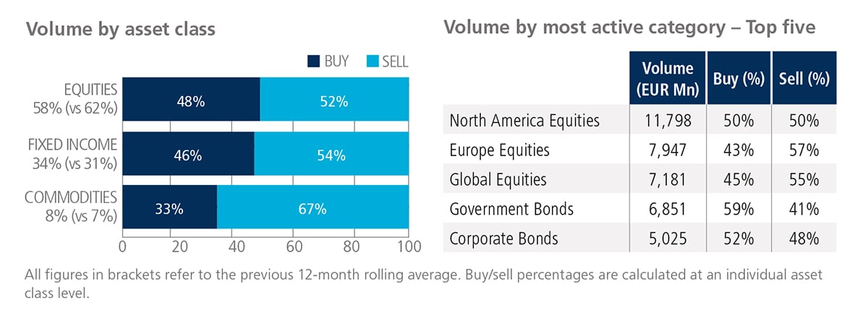
Task: Click the Government Bonds row label
Action: tap(511, 210)
